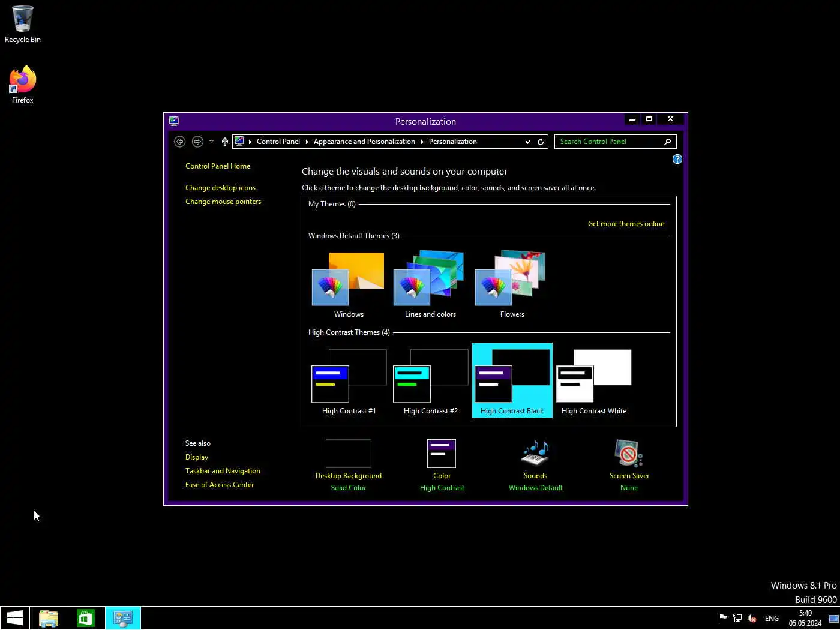Select the Lines and colors theme
The height and width of the screenshot is (630, 840).
(x=430, y=284)
